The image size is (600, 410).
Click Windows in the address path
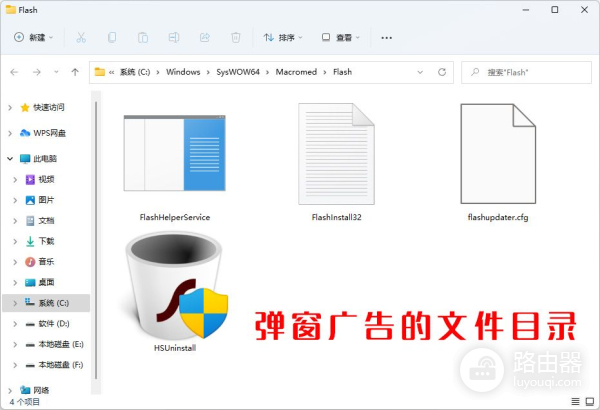183,72
